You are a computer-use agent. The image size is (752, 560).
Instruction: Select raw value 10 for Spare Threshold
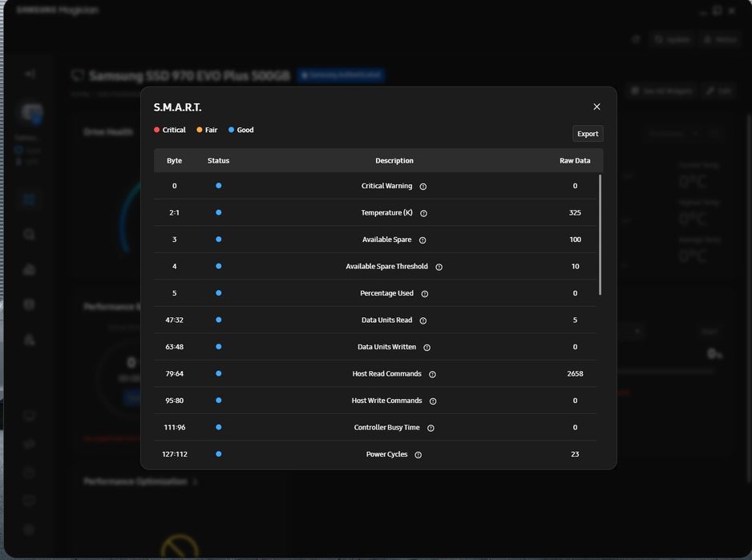click(575, 266)
